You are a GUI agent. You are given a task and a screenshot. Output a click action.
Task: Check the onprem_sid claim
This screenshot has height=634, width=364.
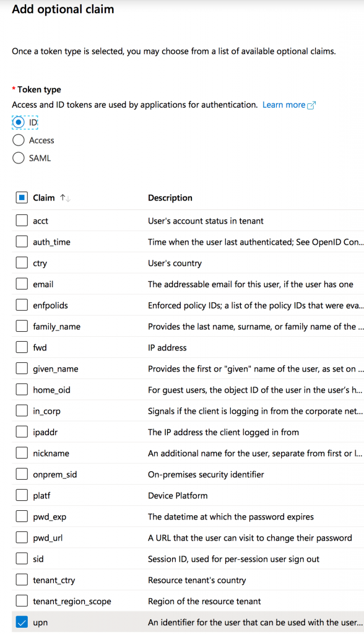coord(22,474)
